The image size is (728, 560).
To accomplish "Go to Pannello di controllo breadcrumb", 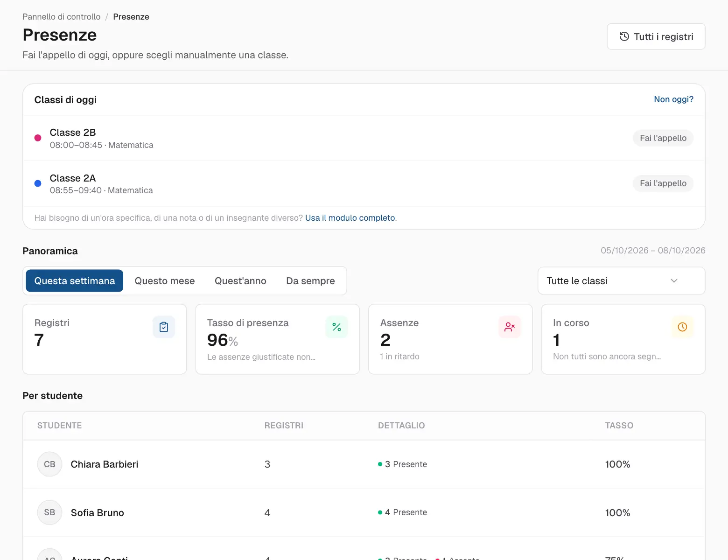I will point(62,17).
